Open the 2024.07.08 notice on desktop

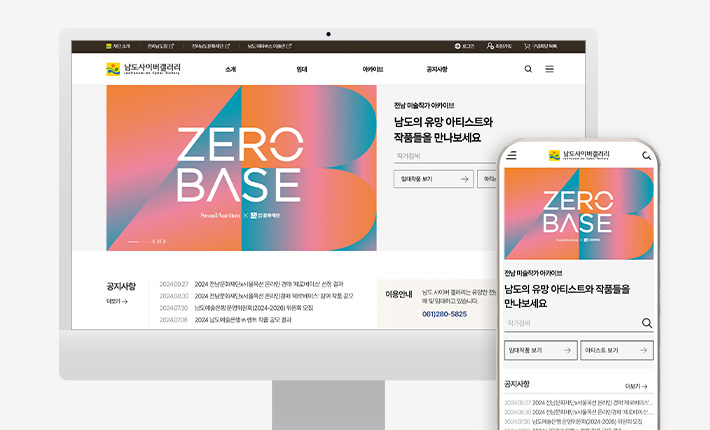(x=225, y=320)
